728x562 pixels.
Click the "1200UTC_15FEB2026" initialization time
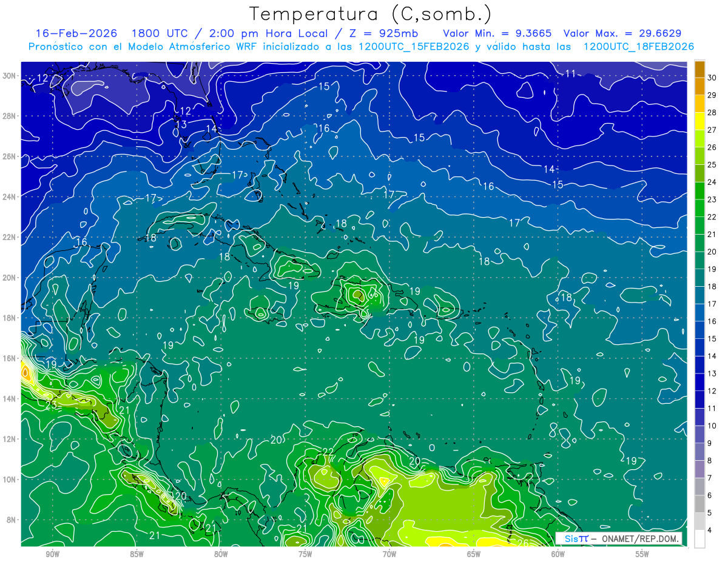[x=415, y=47]
